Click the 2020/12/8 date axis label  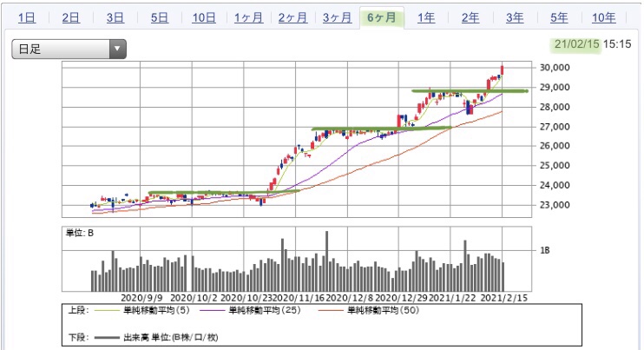(x=350, y=298)
